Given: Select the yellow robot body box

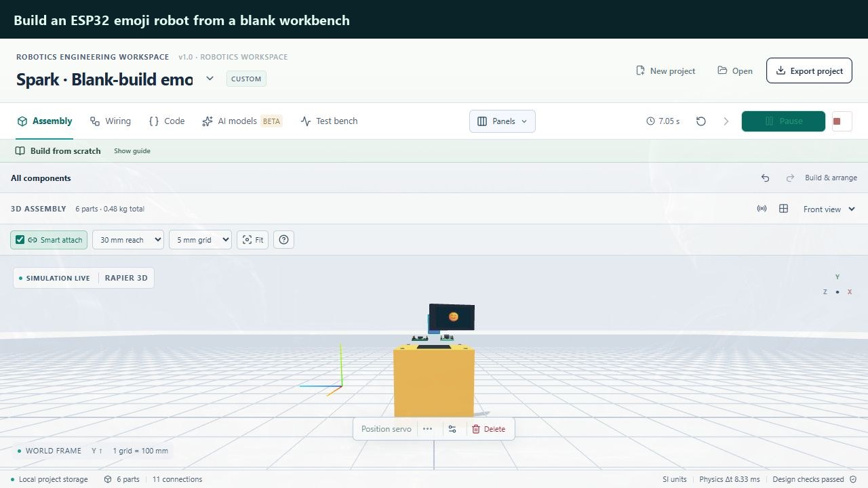Looking at the screenshot, I should (x=434, y=383).
